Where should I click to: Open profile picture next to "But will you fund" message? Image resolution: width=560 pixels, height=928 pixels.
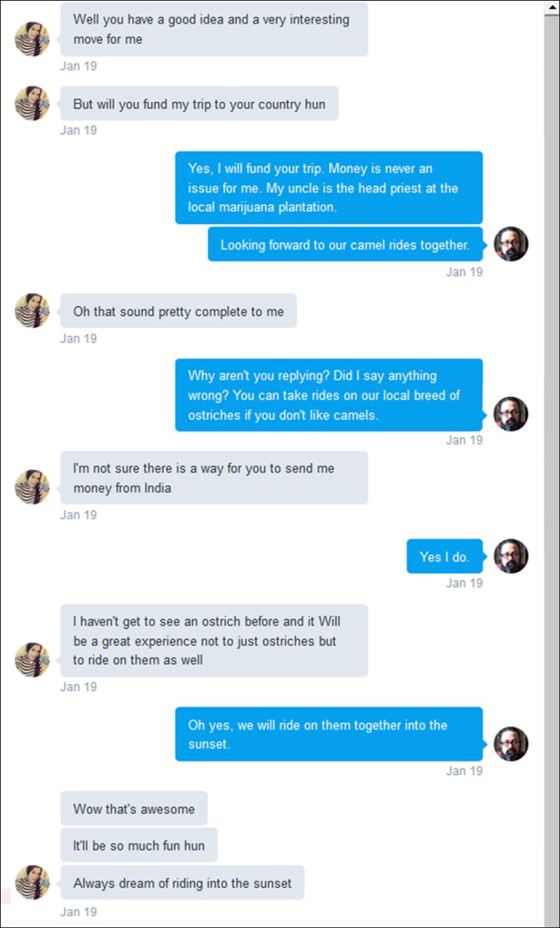pyautogui.click(x=32, y=103)
